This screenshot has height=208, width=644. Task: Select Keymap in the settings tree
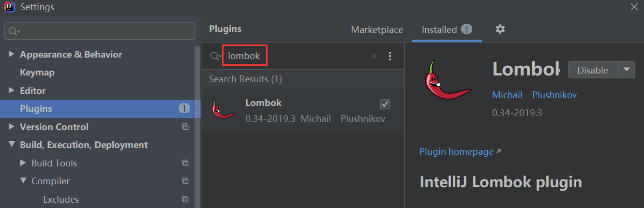[x=37, y=73]
